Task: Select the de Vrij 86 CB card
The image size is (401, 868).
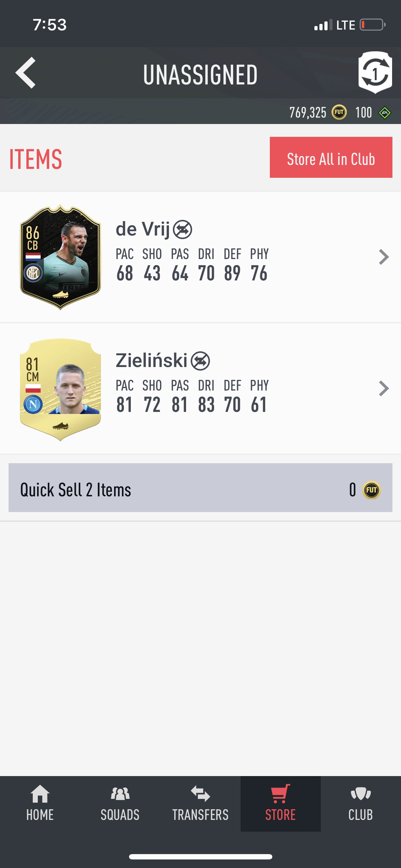Action: point(60,257)
